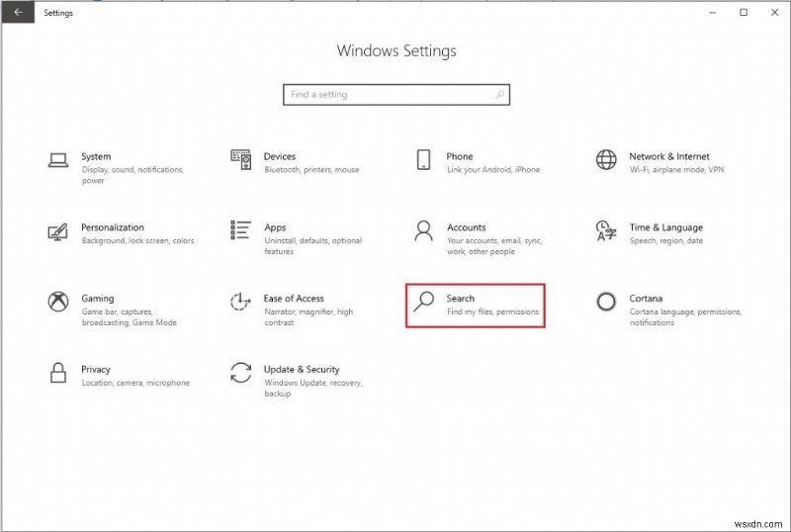Image resolution: width=791 pixels, height=532 pixels.
Task: Select the Gaming label
Action: coord(98,299)
